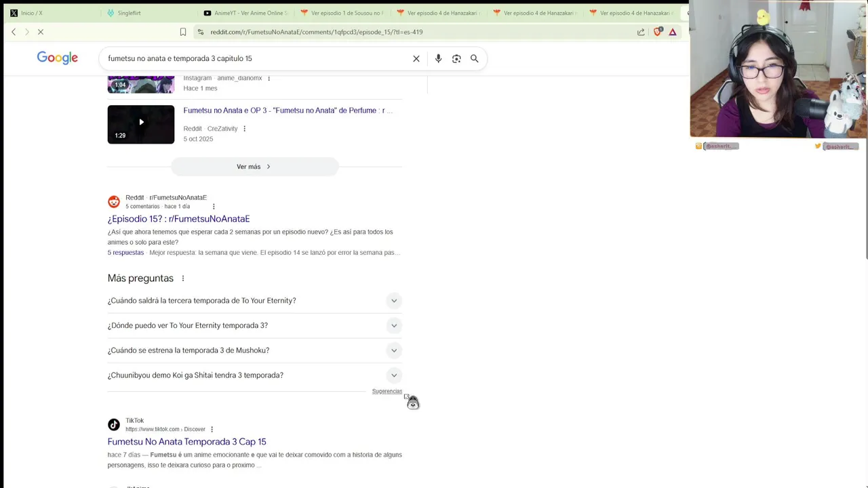Open Fumetsu no Anata e OP 3 video link
Screen dimensions: 868x488
point(288,110)
